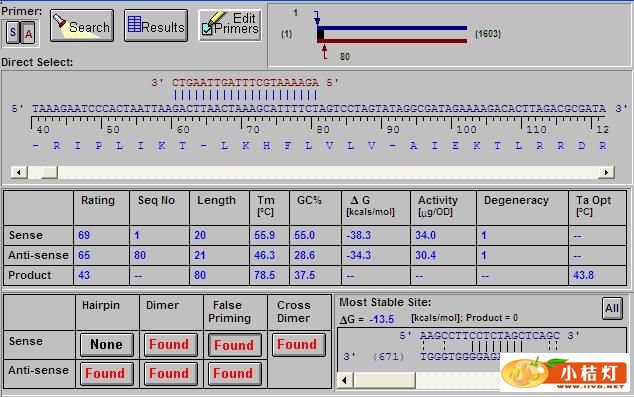Open Edit Primers pencil button

coord(230,25)
